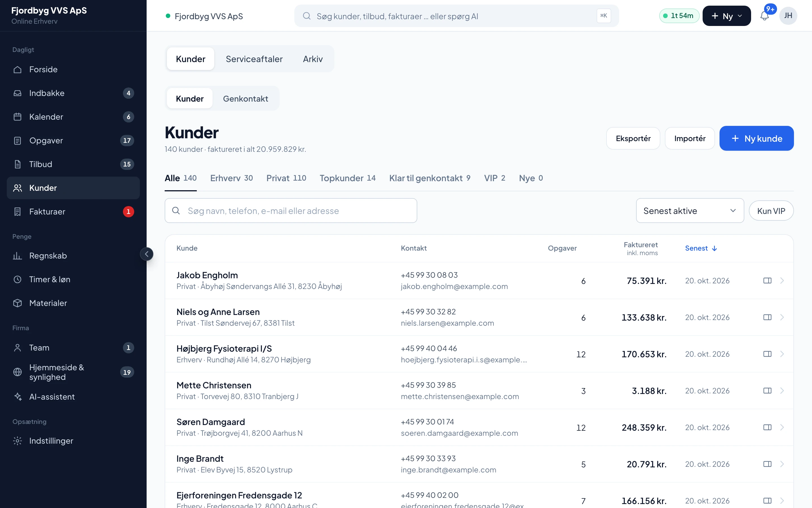
Task: Open side panel icon for Mette Christensen
Action: pos(767,390)
